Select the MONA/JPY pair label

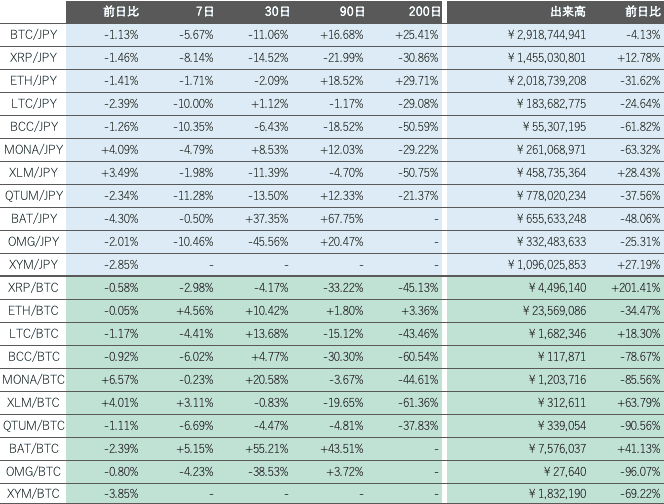pyautogui.click(x=33, y=149)
